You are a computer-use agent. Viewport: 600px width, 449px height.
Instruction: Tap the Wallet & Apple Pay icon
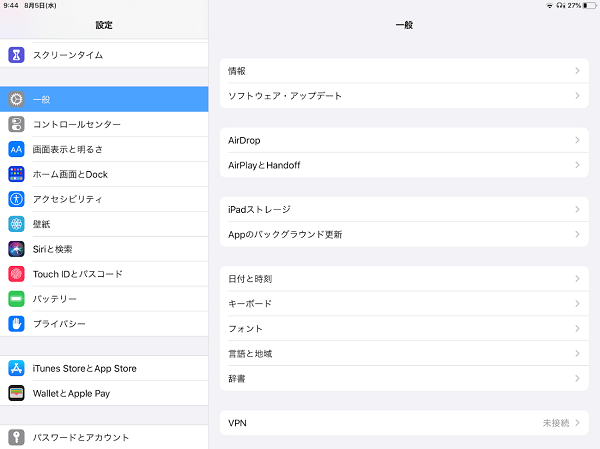[16, 393]
